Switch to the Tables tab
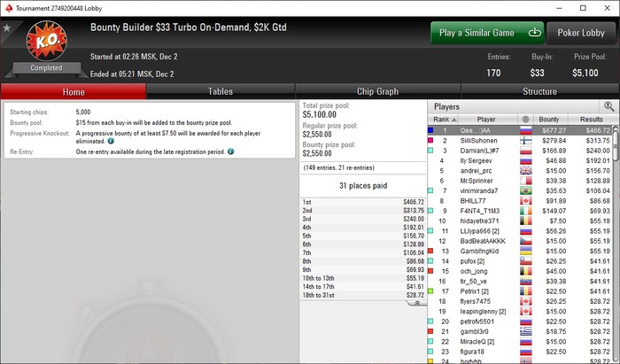Viewport: 620px width, 364px height. 221,91
